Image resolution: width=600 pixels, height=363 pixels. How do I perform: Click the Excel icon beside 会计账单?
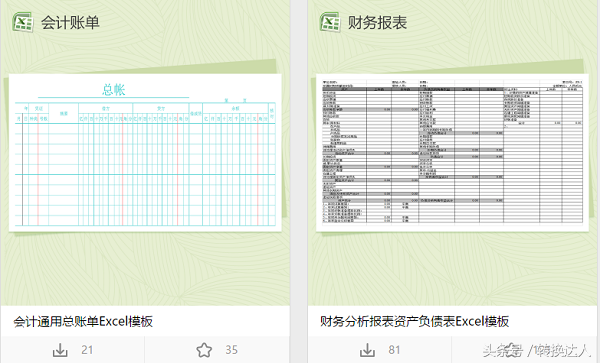23,22
